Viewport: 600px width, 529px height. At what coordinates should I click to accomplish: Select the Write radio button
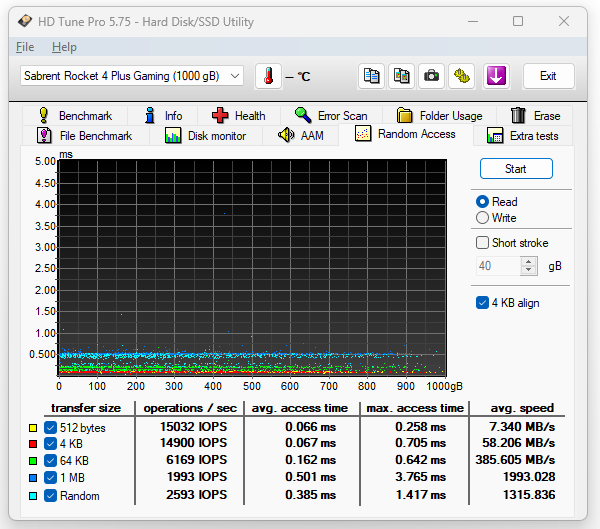tap(482, 218)
